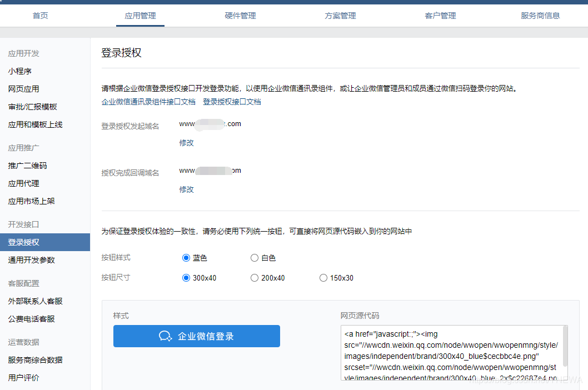Viewport: 588px width, 390px height.
Task: Switch to the 服务商信息 tab
Action: 540,16
